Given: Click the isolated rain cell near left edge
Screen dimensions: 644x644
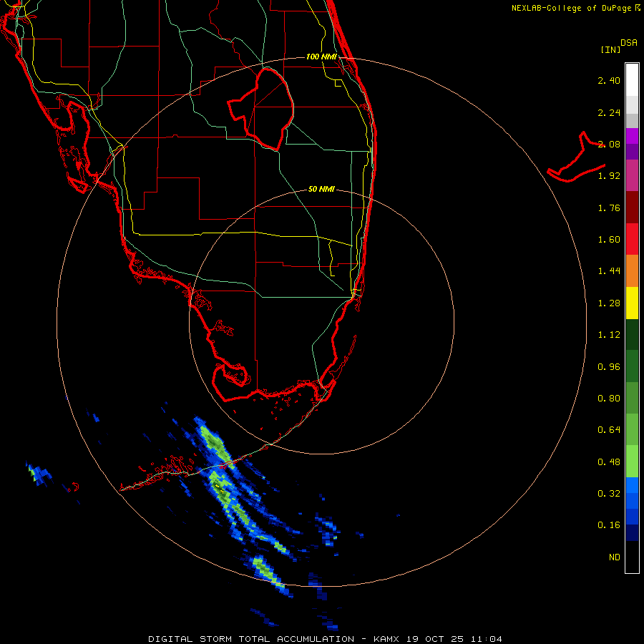Looking at the screenshot, I should tap(39, 474).
